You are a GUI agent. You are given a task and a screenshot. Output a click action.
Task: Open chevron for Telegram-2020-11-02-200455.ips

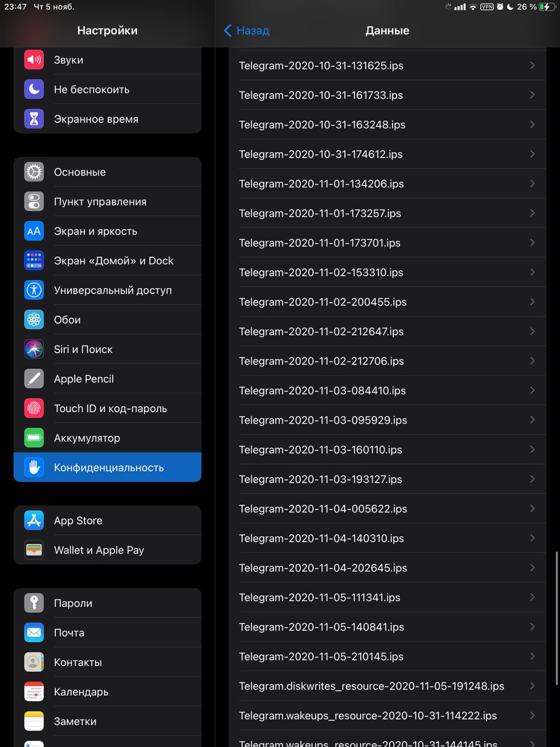[532, 302]
